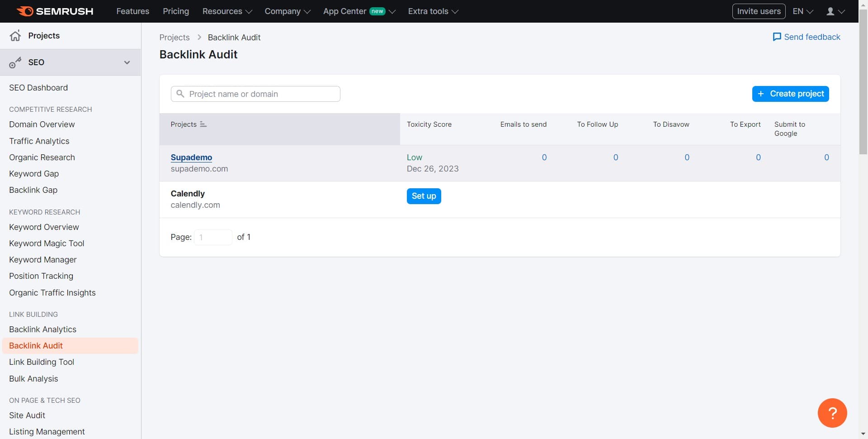Expand the EN language selector
868x439 pixels.
(x=802, y=11)
